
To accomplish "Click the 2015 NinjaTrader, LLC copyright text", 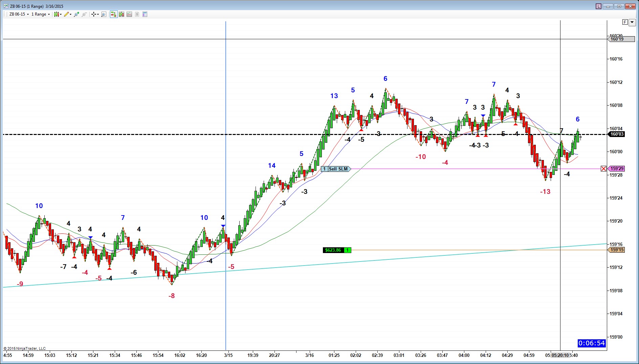I will 25,348.
